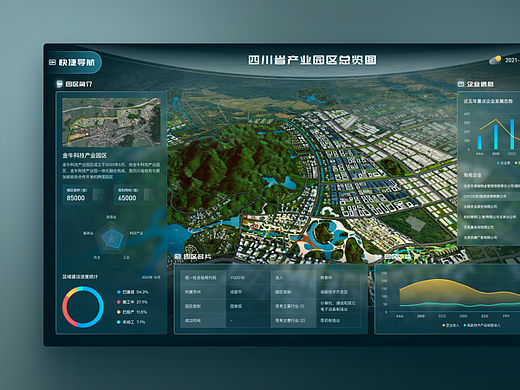Viewport: 520px width, 390px height.
Task: Click the cyan 高新技术产品销售收入 legend entry
Action: [481, 325]
